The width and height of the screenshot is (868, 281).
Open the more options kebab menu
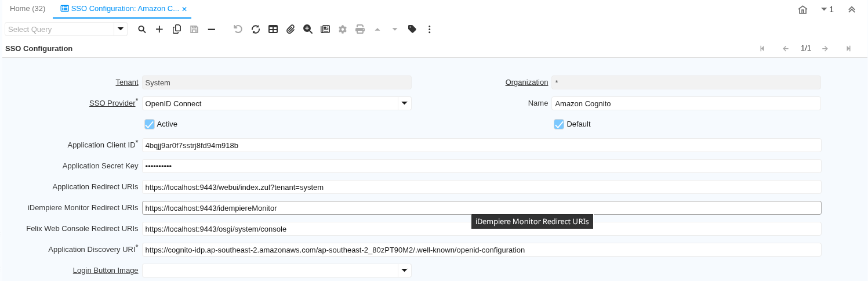pos(430,29)
